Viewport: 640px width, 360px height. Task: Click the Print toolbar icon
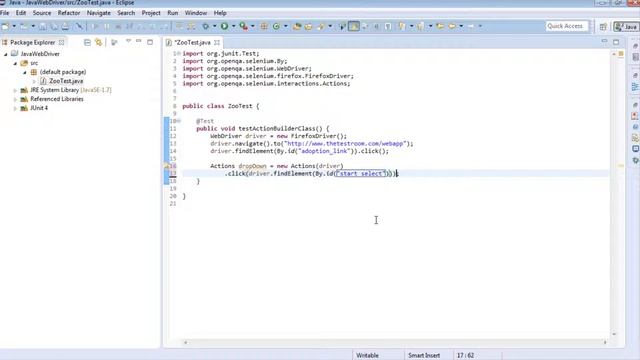tap(65, 26)
